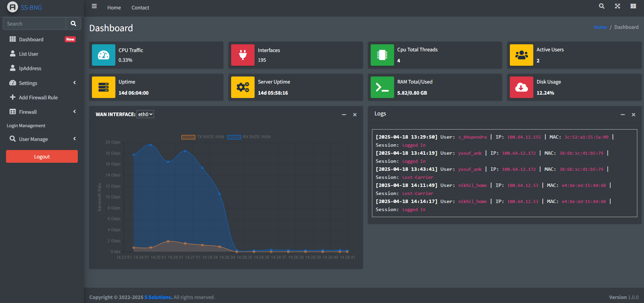The height and width of the screenshot is (303, 644).
Task: Expand the Firewall sidebar menu
Action: pos(42,112)
